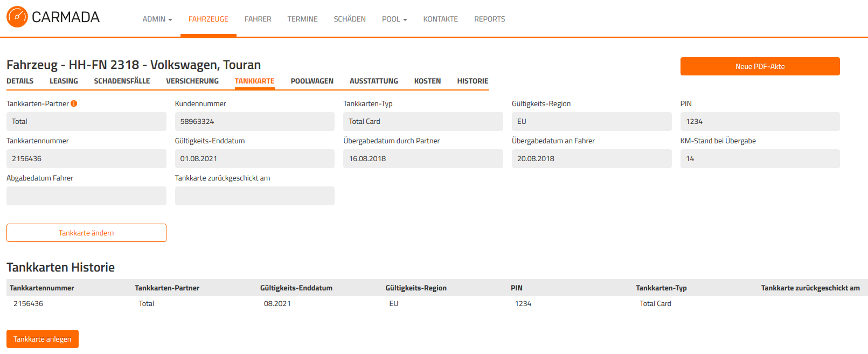Switch to the HISTORIE tab

click(473, 81)
